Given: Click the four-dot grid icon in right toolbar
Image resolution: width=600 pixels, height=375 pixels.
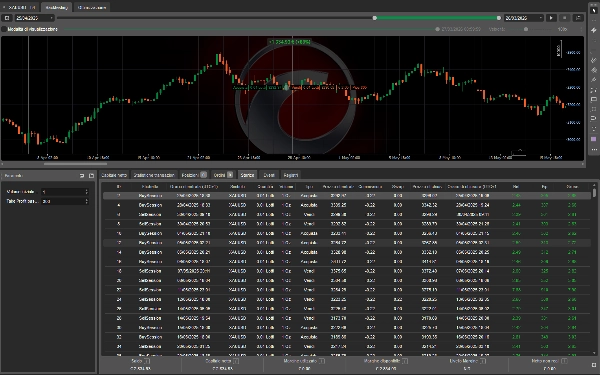Looking at the screenshot, I should (594, 129).
